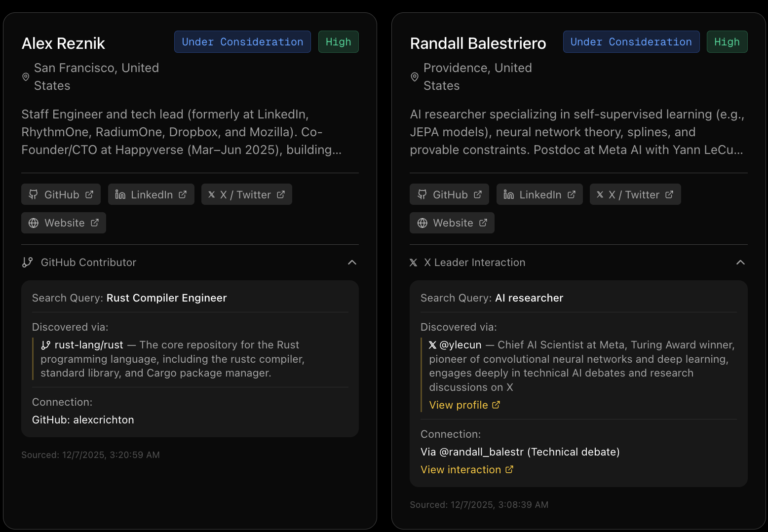Click Randall Balestriero's High priority badge
Image resolution: width=768 pixels, height=532 pixels.
click(727, 42)
